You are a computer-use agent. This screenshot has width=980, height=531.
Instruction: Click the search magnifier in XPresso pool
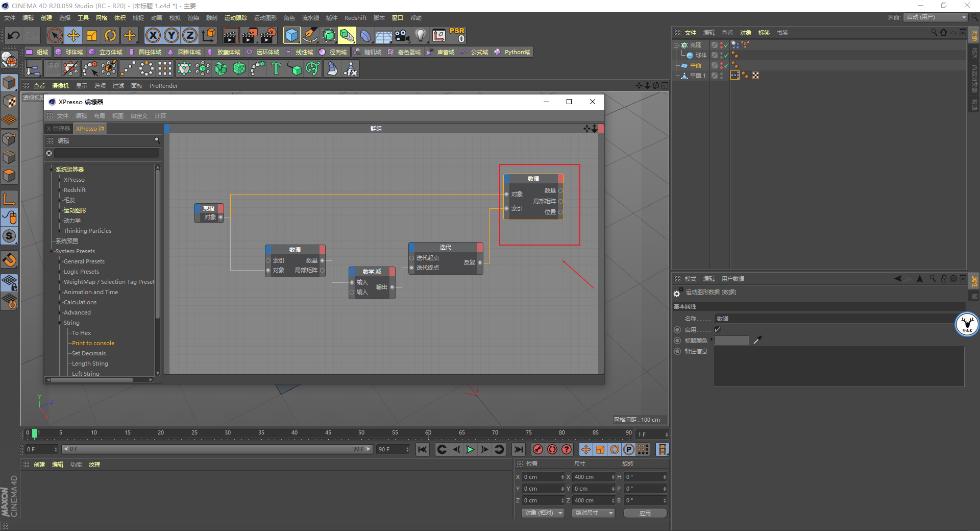pos(157,140)
